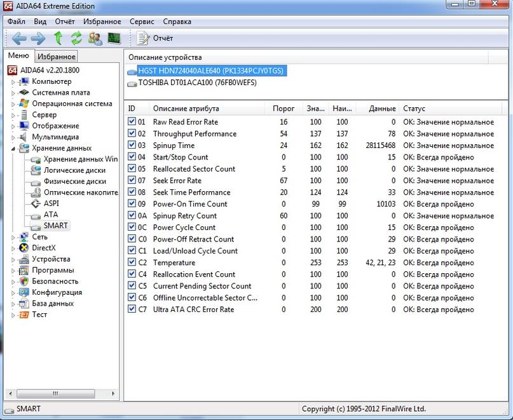The width and height of the screenshot is (513, 420).
Task: Toggle the Start/Stop Count checkbox
Action: point(132,157)
